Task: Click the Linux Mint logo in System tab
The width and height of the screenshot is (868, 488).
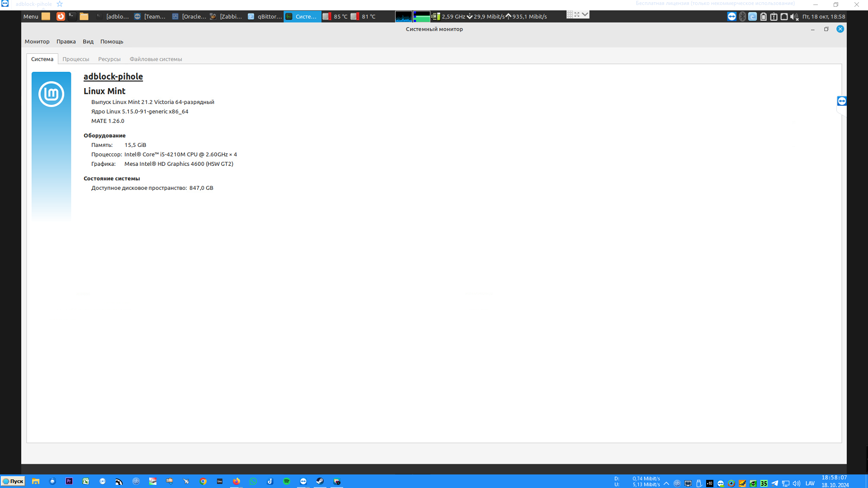Action: 51,94
